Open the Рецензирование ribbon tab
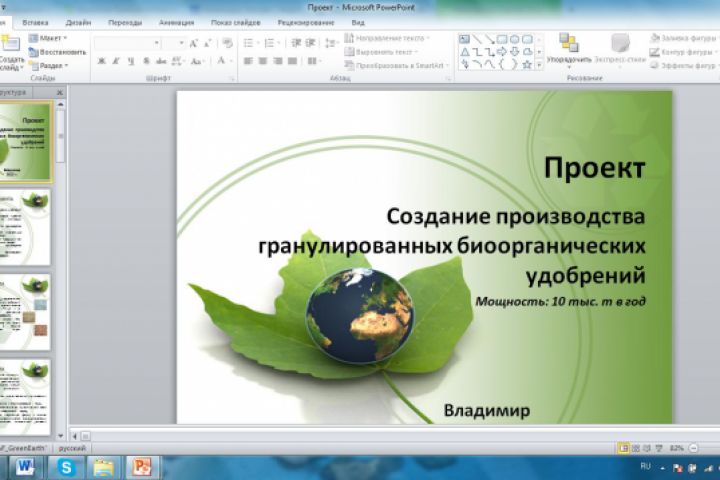Viewport: 720px width, 480px height. click(x=306, y=23)
